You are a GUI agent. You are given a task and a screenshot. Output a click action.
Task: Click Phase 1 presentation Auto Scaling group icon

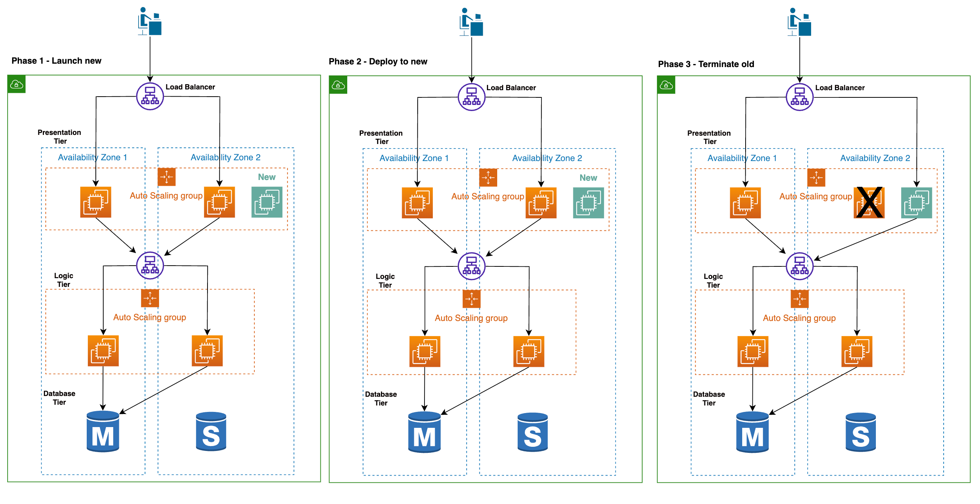click(x=167, y=177)
